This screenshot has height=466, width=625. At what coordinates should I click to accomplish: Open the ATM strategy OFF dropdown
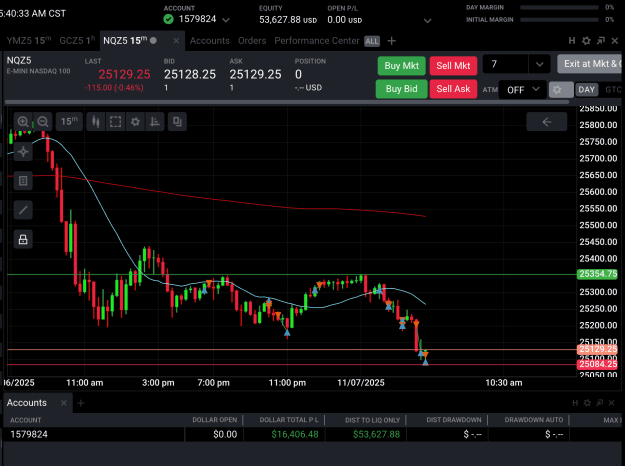523,90
